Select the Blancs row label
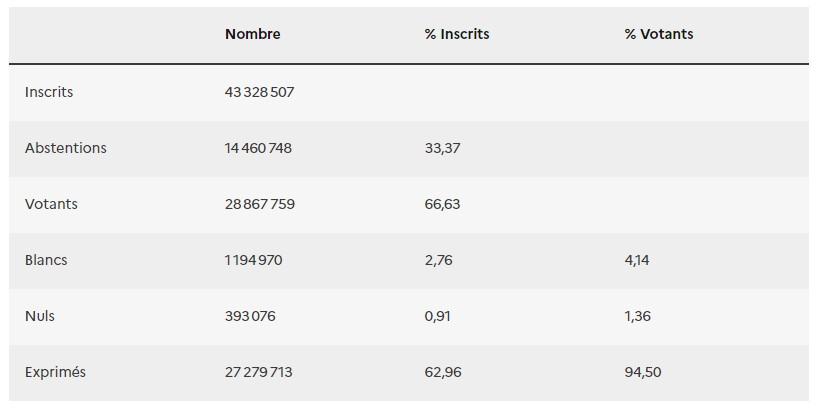The height and width of the screenshot is (411, 817). coord(46,260)
